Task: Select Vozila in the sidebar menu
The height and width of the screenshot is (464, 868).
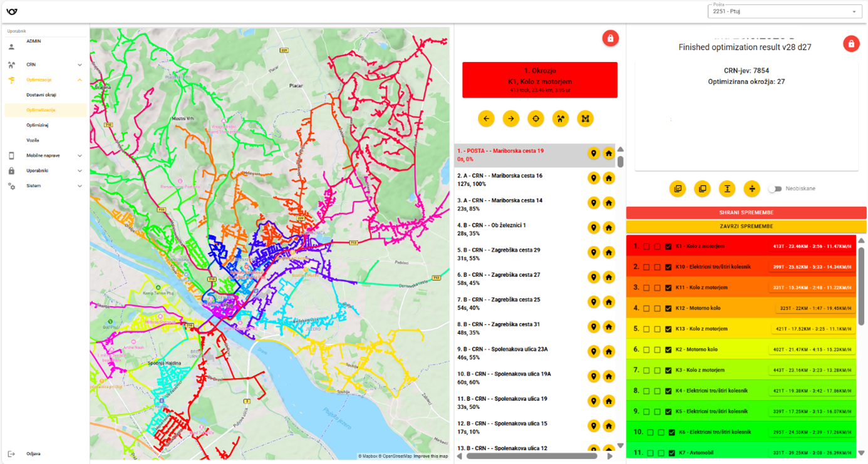Action: [x=33, y=140]
